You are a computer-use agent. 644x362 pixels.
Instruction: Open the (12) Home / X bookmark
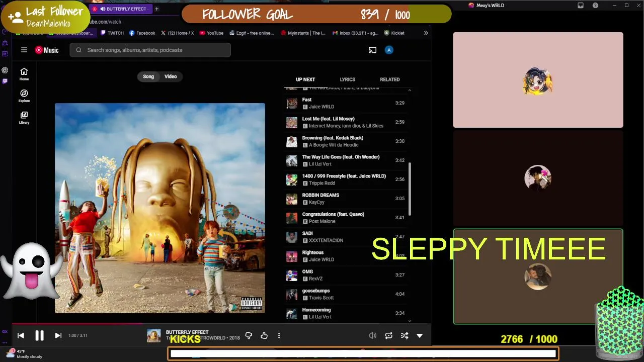click(178, 33)
